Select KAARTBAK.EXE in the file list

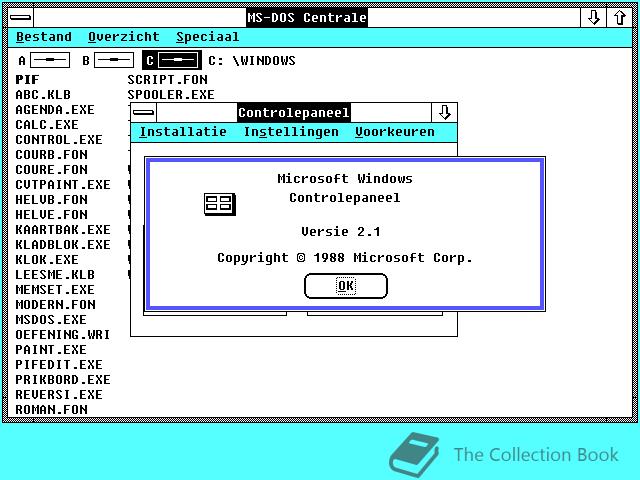tap(63, 229)
